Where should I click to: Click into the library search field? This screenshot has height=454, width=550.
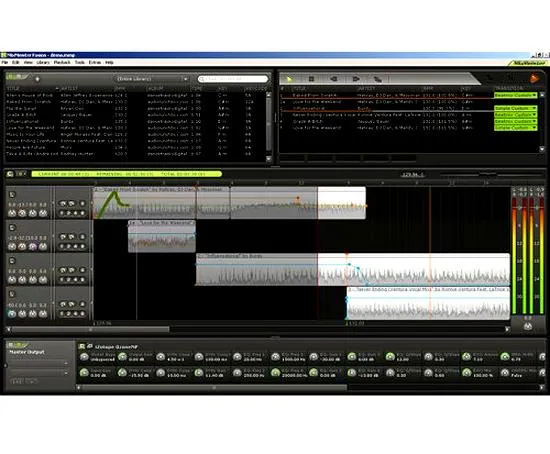pyautogui.click(x=233, y=79)
